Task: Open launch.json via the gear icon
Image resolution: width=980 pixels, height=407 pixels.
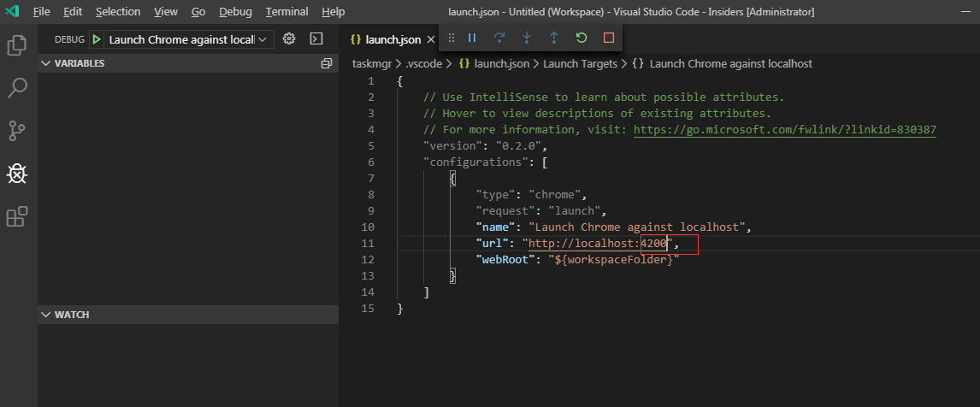Action: [x=289, y=38]
